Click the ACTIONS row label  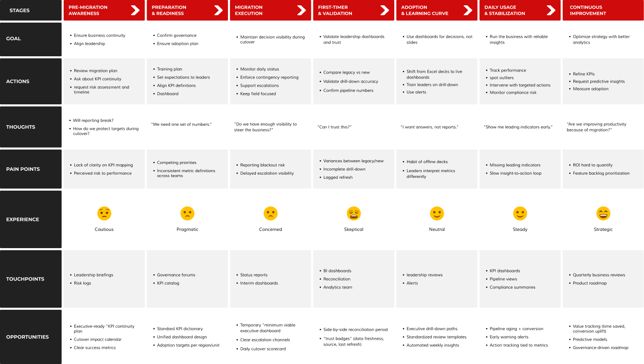point(31,81)
